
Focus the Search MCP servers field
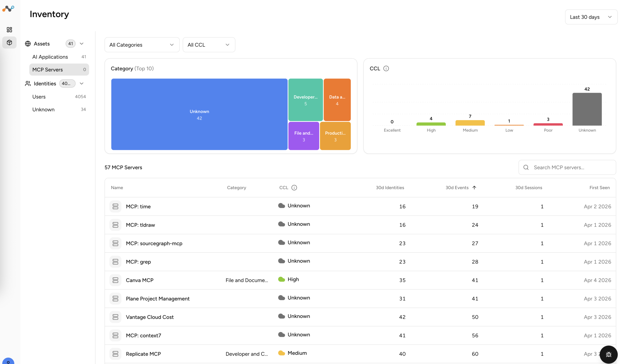click(x=567, y=168)
